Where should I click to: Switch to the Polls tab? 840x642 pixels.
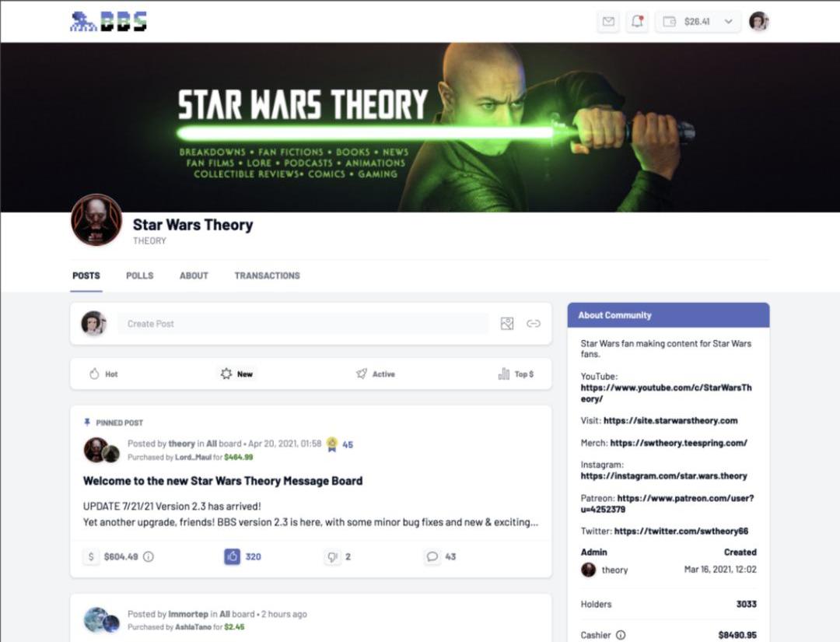[x=140, y=275]
